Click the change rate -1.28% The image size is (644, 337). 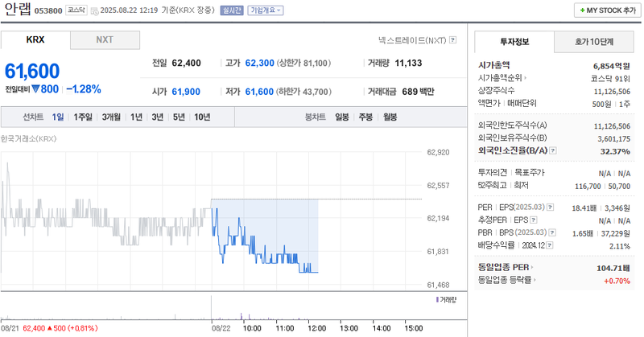click(84, 89)
